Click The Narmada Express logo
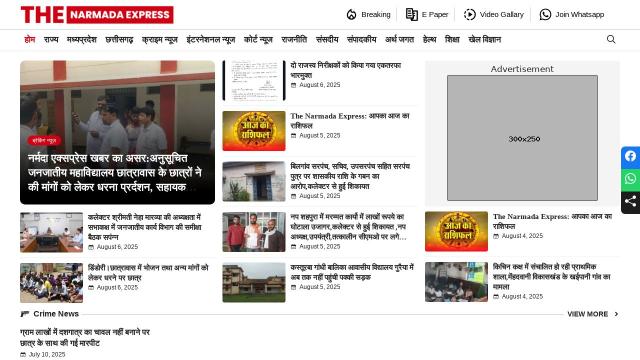Screen dimensions: 640x360 (97, 15)
